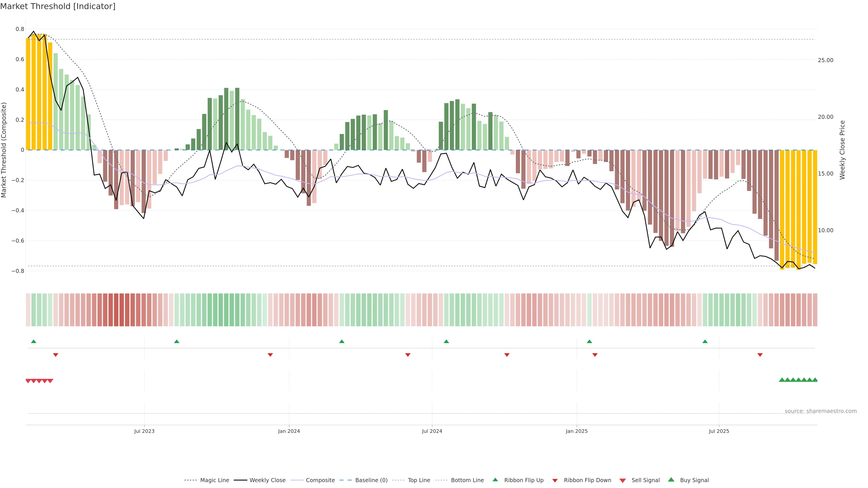Toggle the Weekly Close legend item
This screenshot has width=868, height=488.
tap(267, 480)
